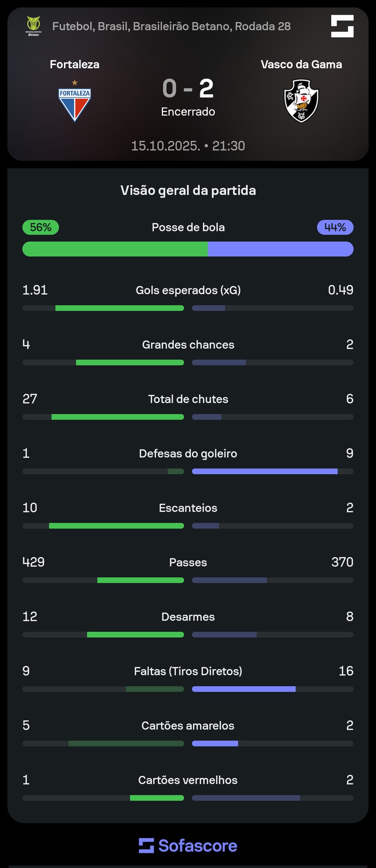Click the Sofascore logo icon top right

(342, 26)
